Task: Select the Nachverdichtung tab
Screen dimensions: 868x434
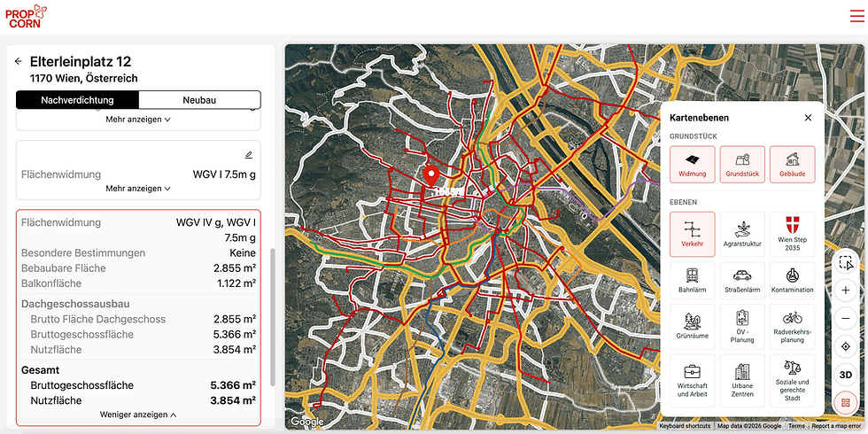Action: [x=78, y=100]
